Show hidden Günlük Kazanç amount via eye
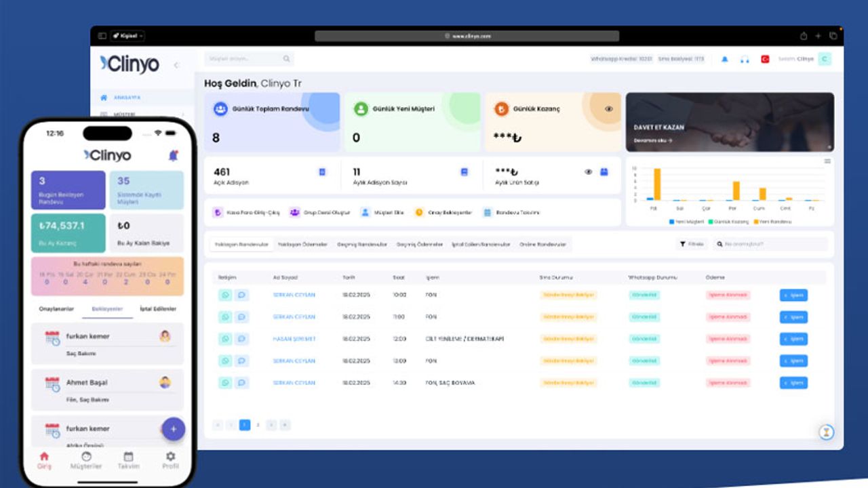This screenshot has height=488, width=868. pyautogui.click(x=609, y=108)
